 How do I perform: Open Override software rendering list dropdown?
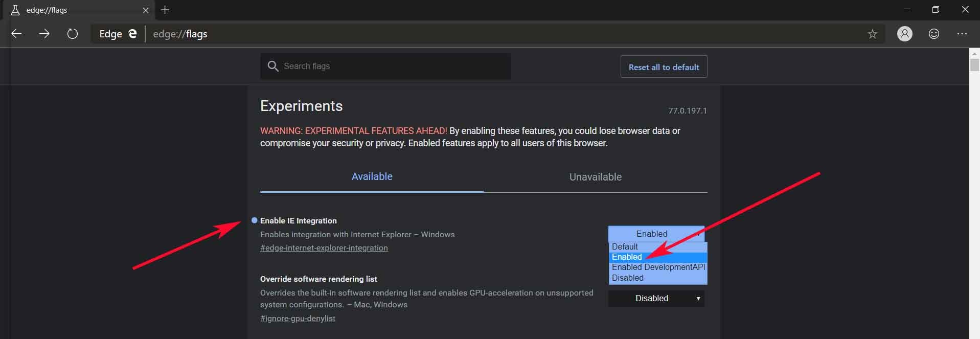tap(656, 298)
